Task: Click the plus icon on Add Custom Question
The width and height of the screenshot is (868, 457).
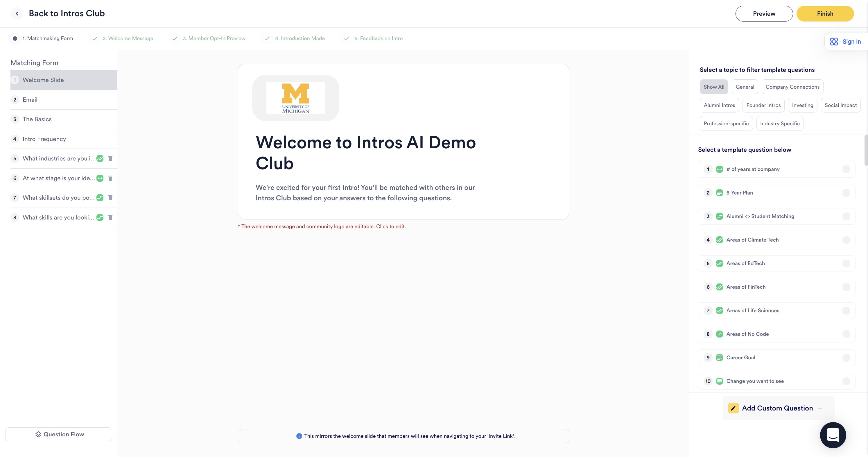Action: [820, 408]
